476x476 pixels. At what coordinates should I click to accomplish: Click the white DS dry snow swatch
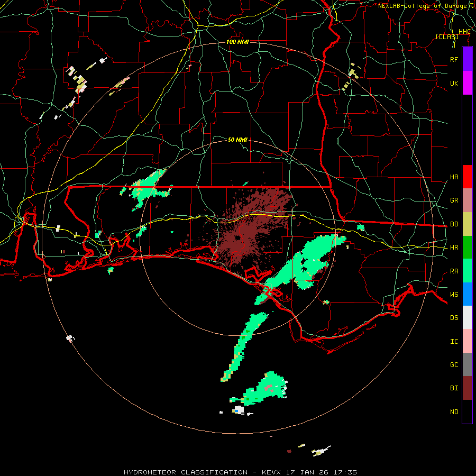click(x=467, y=317)
